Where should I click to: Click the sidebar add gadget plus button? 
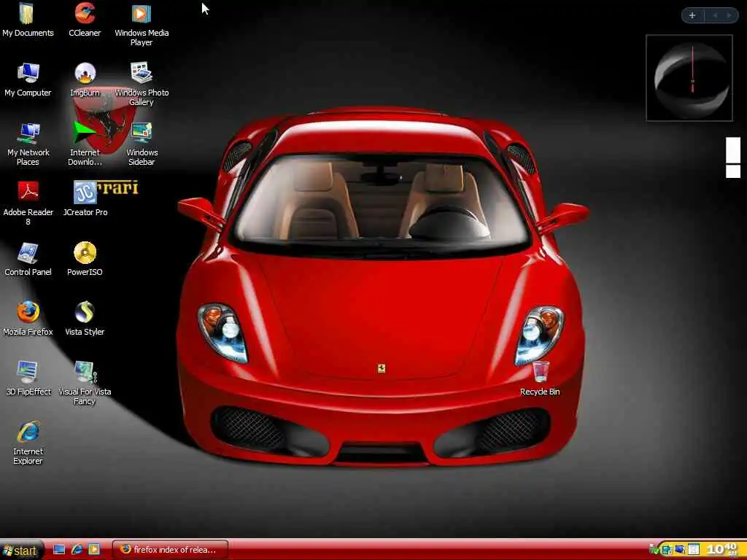(692, 15)
